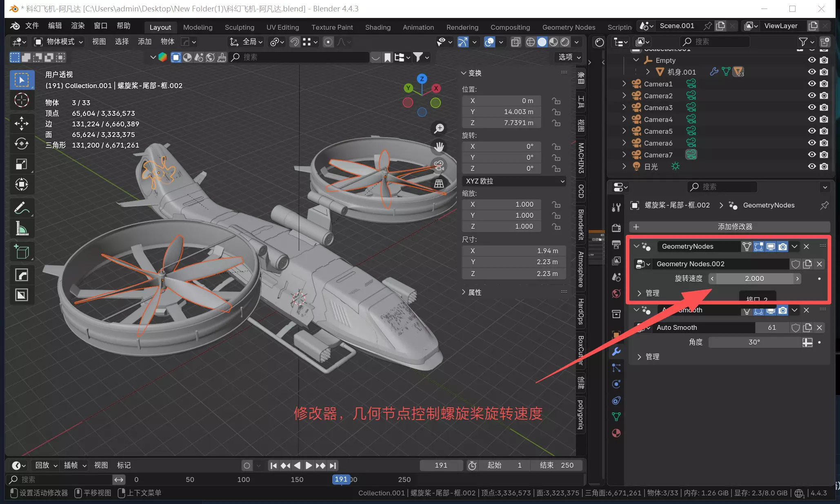Lock the location X value
Viewport: 840px width, 504px height.
556,101
